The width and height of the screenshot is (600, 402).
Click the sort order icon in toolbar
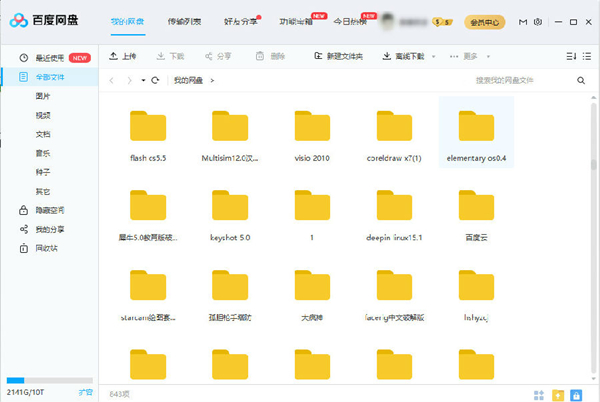tap(572, 57)
